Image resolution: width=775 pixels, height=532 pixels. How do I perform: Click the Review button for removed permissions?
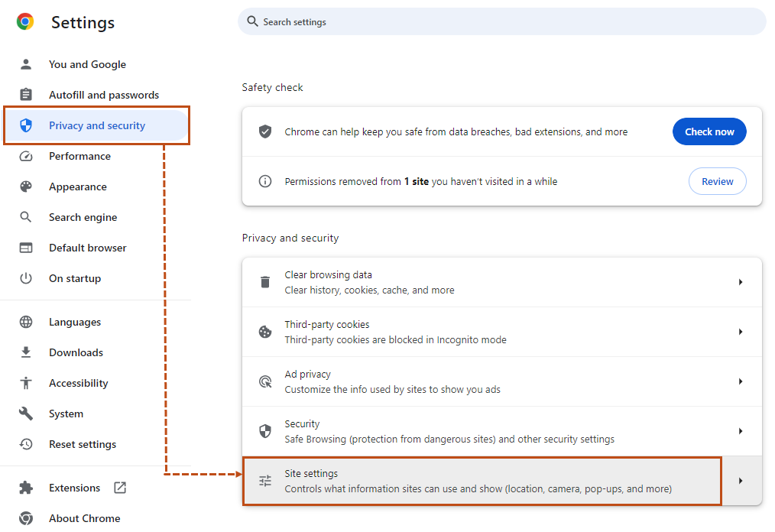coord(717,181)
